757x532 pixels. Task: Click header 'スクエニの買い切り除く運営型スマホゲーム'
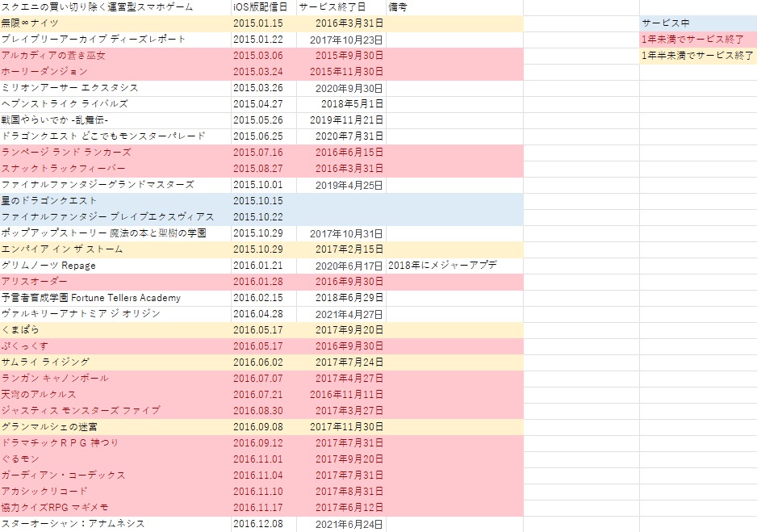pyautogui.click(x=115, y=7)
